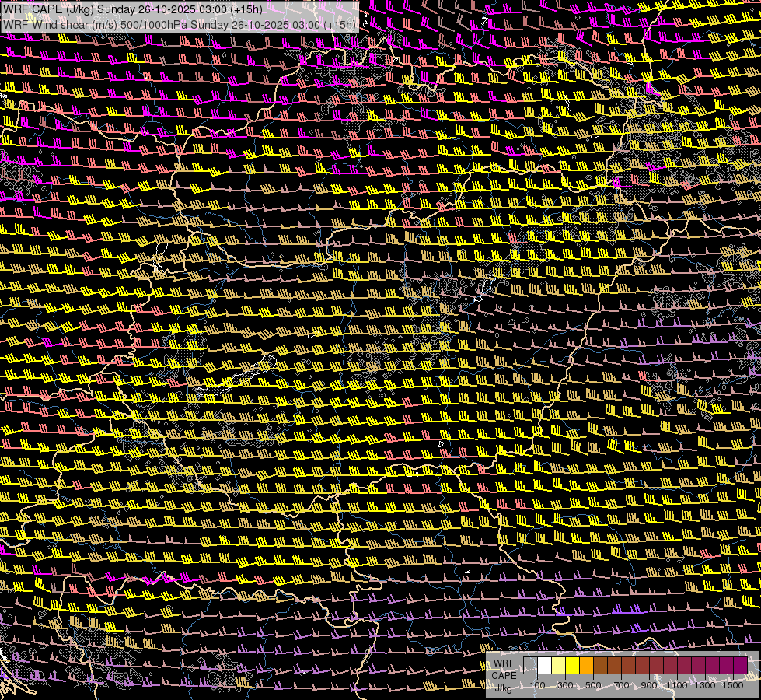Click the bright yellow CAPE legend swatch
761x700 pixels.
[x=573, y=666]
